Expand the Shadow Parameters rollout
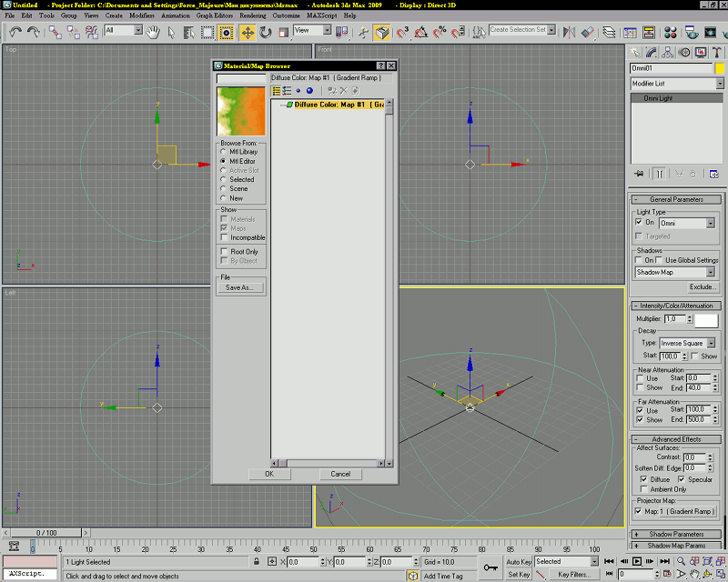 coord(676,534)
